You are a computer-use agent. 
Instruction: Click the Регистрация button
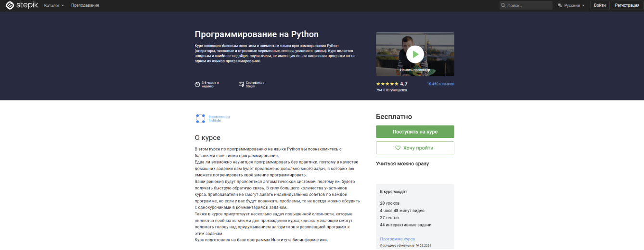(x=626, y=5)
